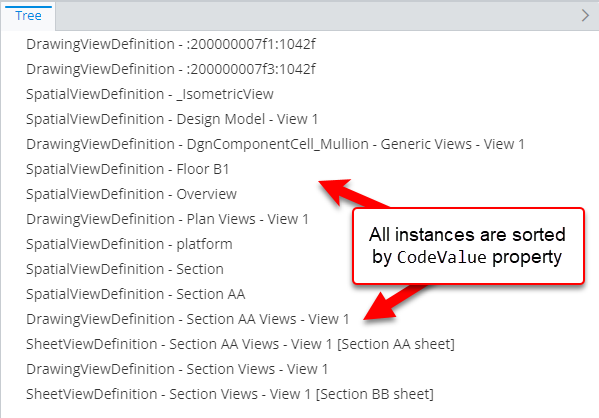Select DrawingViewDefinition Plan Views - View 1
This screenshot has height=418, width=599.
pos(167,219)
